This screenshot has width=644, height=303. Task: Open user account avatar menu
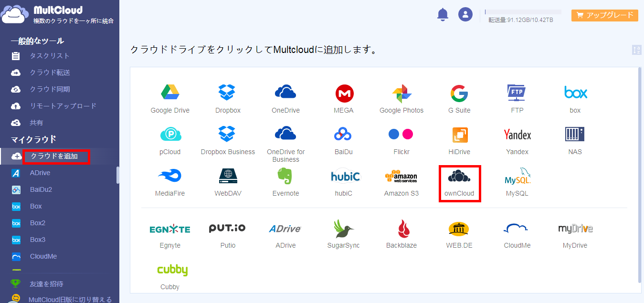[465, 14]
